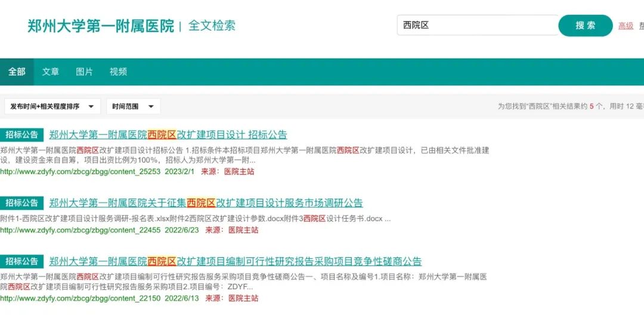Click the content_25253 URL link

point(80,172)
